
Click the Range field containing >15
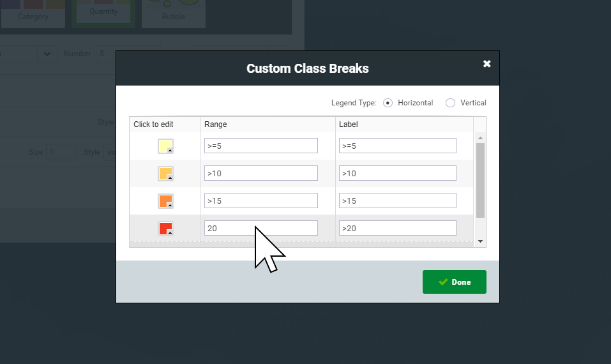point(261,201)
